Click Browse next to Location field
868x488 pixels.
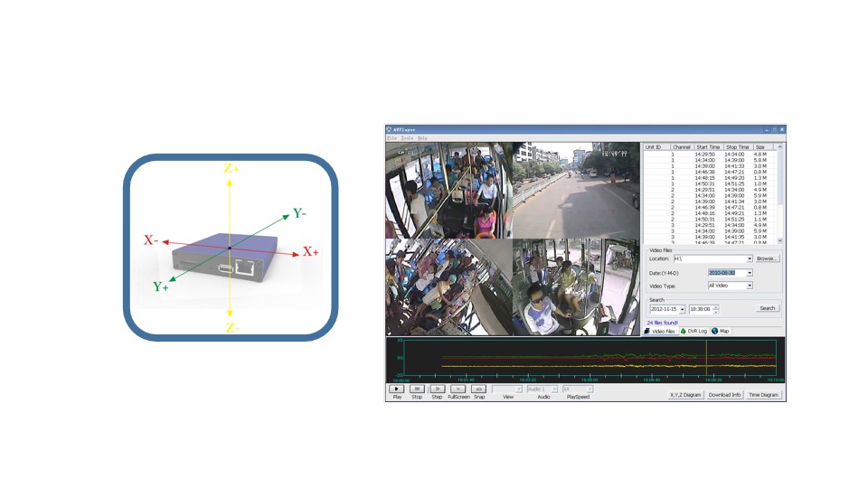(x=767, y=258)
